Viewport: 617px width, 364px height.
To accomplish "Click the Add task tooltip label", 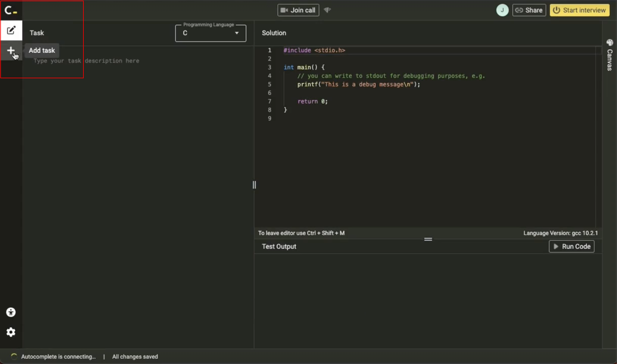I will coord(42,50).
